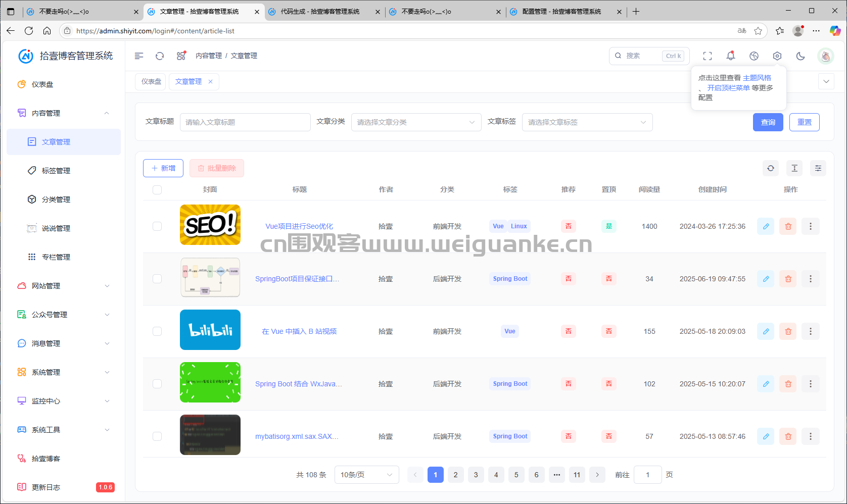Screen dimensions: 847x504
Task: Open article 在 Vue 中插入 B 站视频
Action: 300,331
